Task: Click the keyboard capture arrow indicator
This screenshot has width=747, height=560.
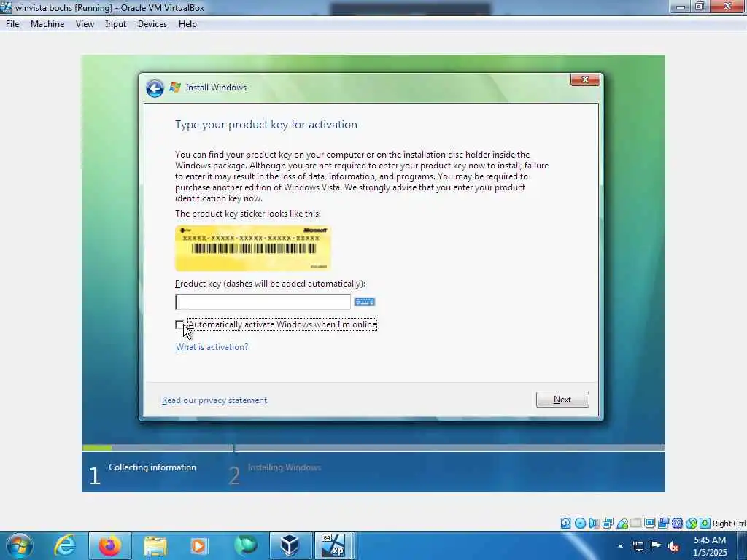Action: click(x=705, y=524)
